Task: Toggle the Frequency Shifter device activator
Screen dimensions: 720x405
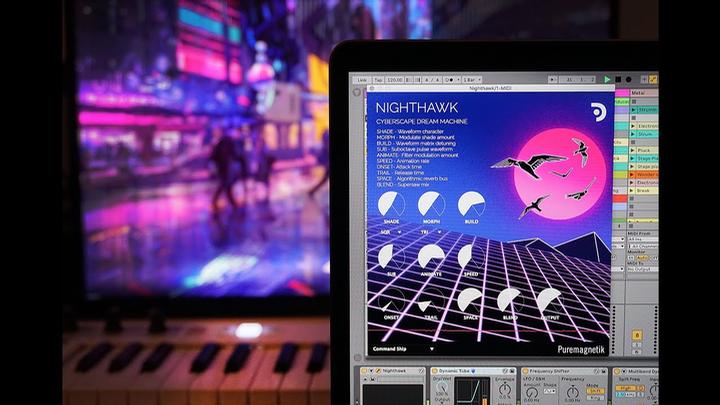Action: [525, 371]
